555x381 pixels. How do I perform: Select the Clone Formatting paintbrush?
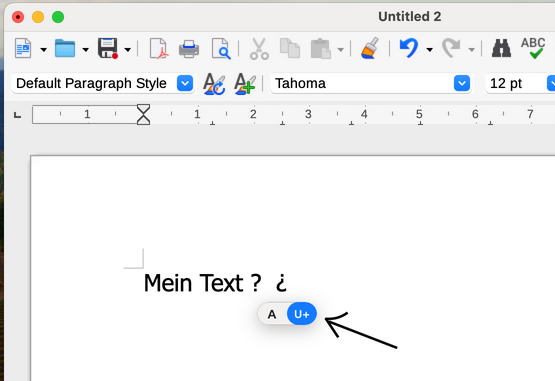coord(370,48)
